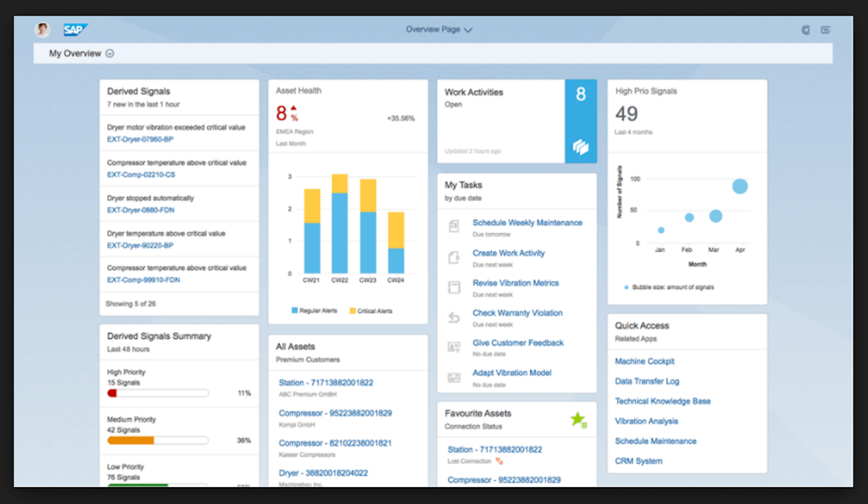Screen dimensions: 868x504
Task: Toggle the Regular Alerts legend in Asset Health chart
Action: [314, 311]
